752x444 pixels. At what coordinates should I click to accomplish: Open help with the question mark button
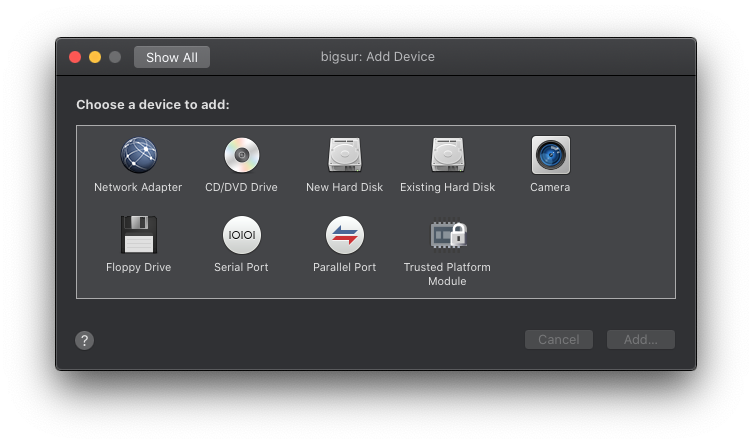coord(85,340)
